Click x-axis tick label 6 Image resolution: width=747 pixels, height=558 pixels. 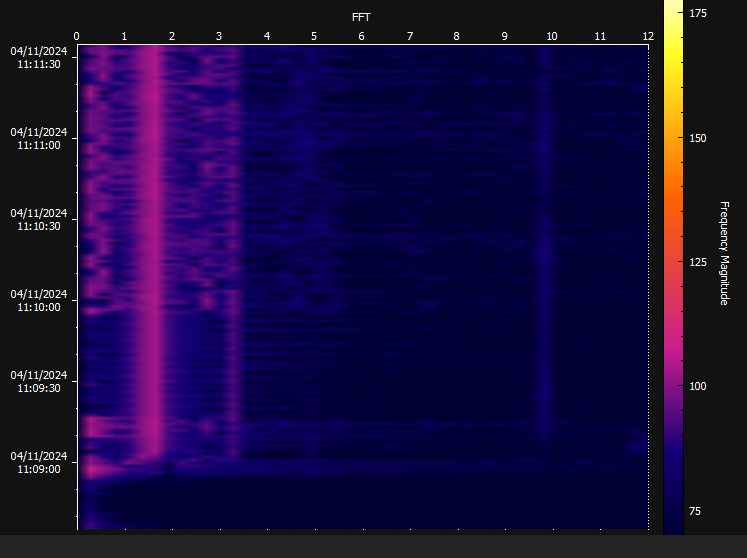tap(361, 36)
